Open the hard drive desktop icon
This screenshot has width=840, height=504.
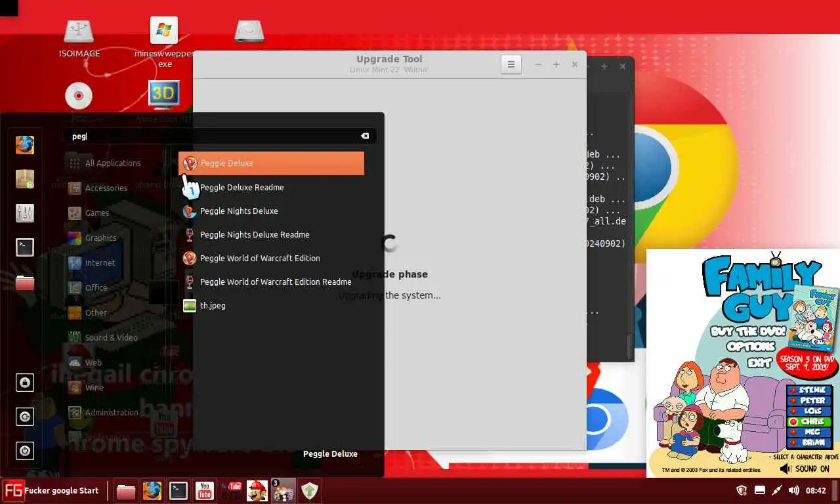tap(249, 30)
